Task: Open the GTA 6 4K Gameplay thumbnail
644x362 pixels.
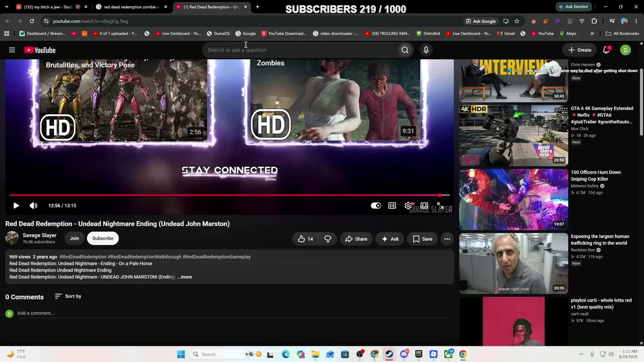Action: [x=514, y=135]
